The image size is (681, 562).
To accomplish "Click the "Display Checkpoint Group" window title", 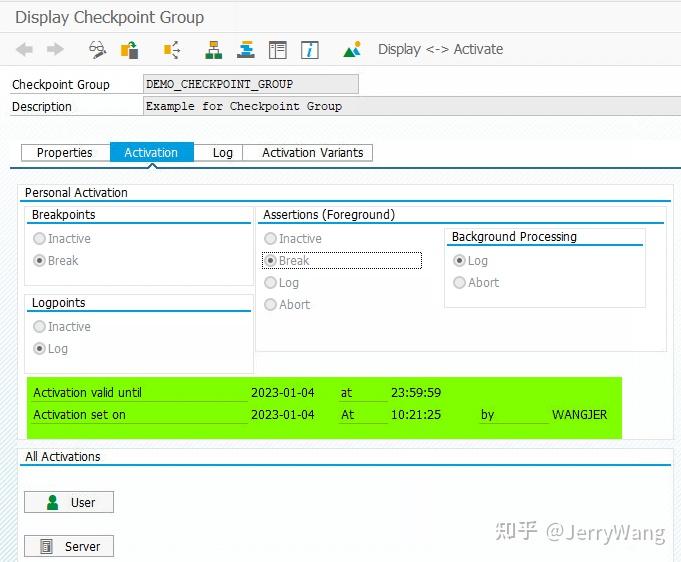I will coord(109,17).
